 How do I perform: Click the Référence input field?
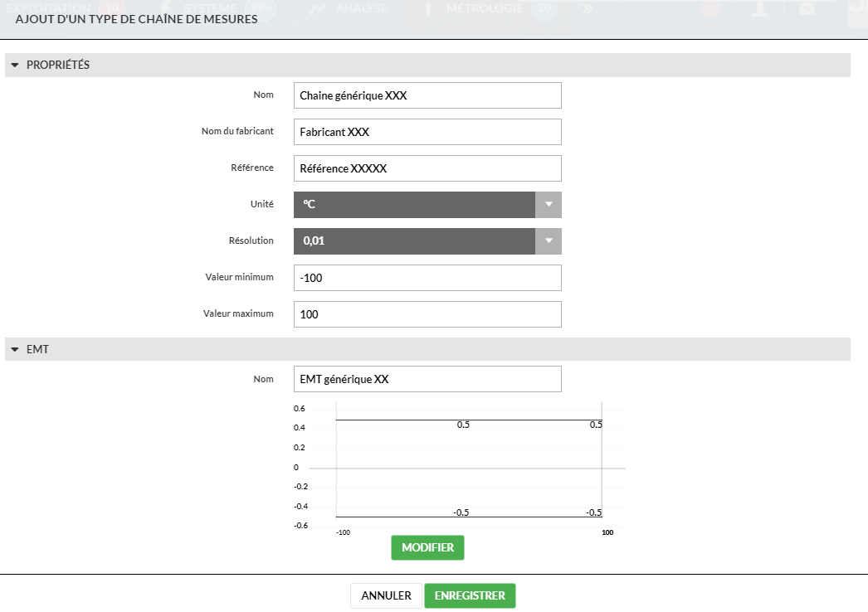(x=427, y=168)
